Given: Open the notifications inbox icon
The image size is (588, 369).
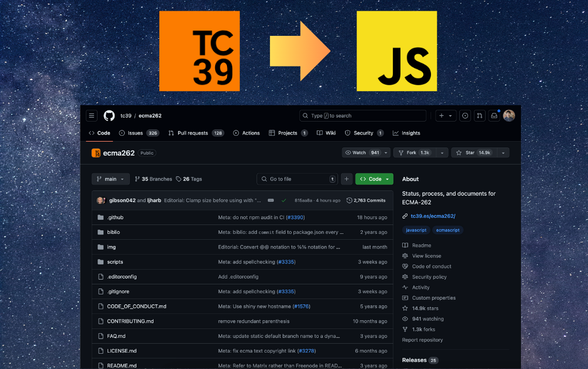Looking at the screenshot, I should point(494,115).
